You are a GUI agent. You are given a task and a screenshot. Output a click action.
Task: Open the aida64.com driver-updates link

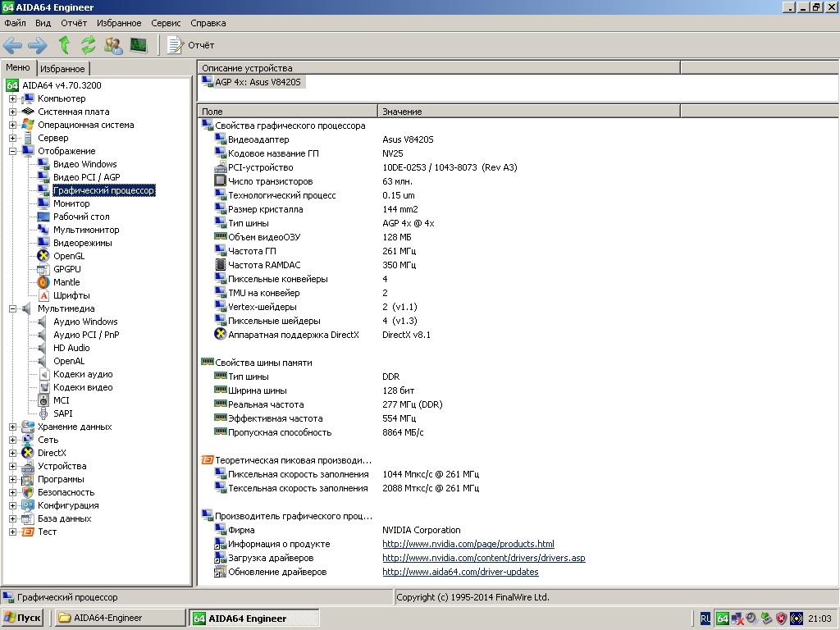(x=460, y=572)
